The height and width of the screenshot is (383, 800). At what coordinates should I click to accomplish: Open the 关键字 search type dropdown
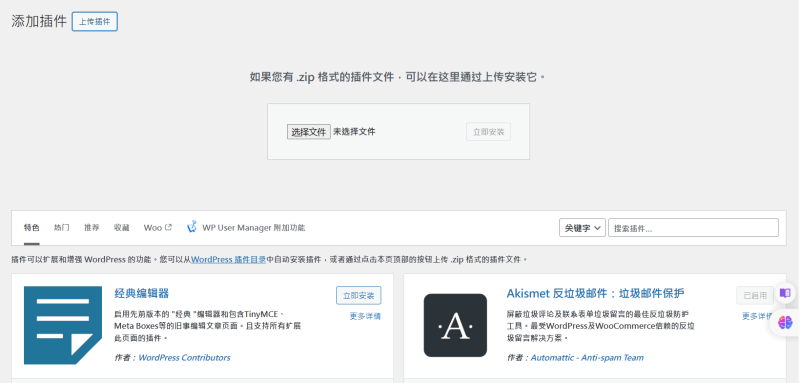(583, 228)
